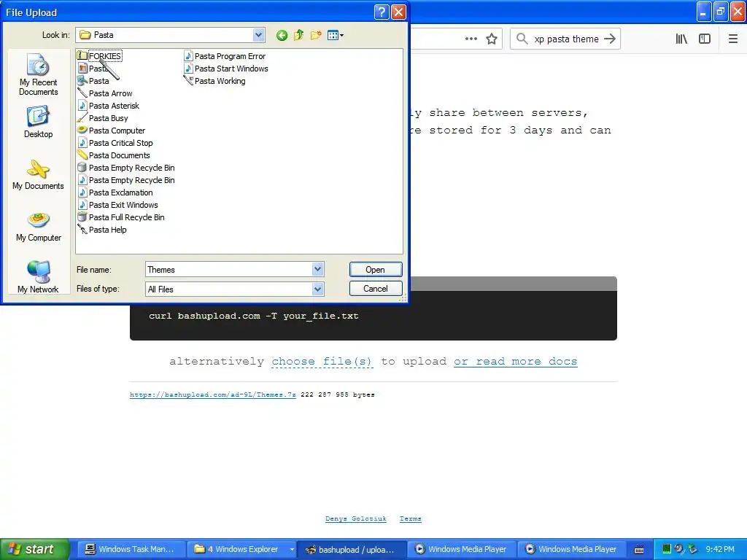Bookmark this page with star icon
The image size is (747, 560).
click(492, 39)
